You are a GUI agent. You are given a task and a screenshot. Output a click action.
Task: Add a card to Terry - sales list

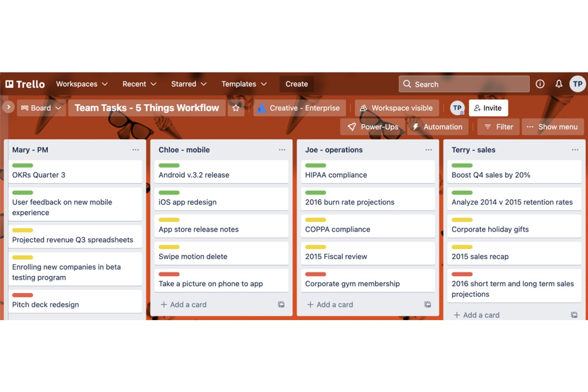point(477,315)
